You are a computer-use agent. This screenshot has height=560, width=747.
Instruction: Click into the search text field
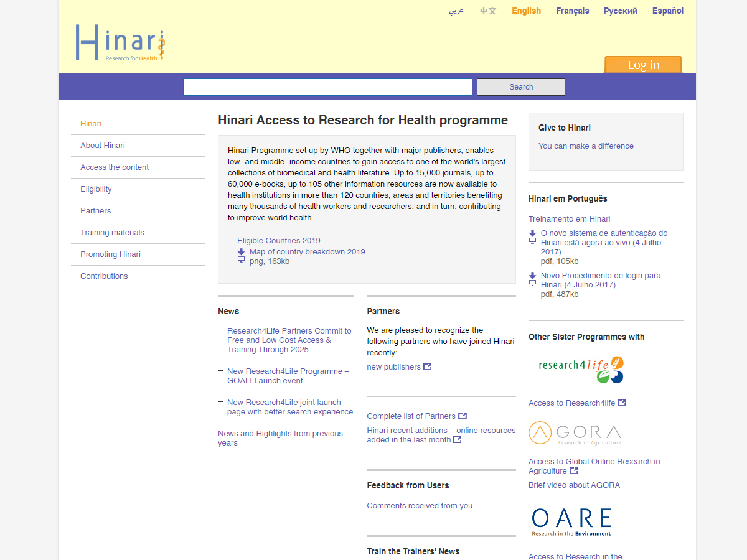point(327,87)
